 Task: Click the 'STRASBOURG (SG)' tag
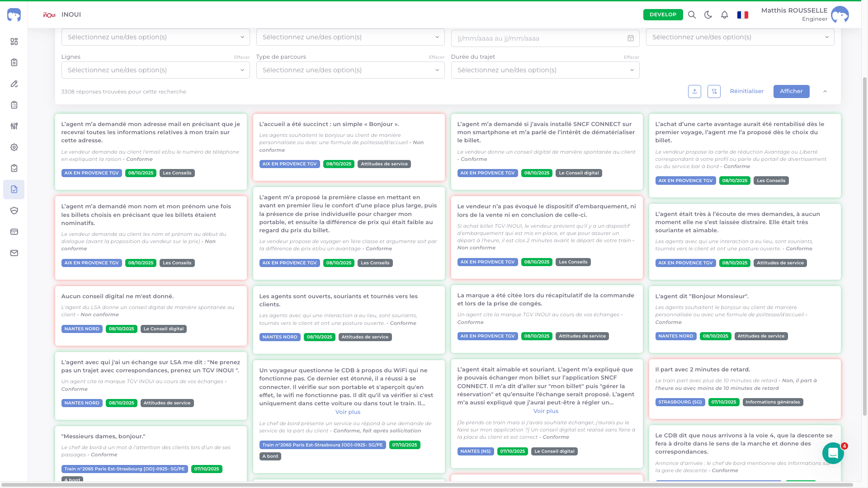click(x=680, y=402)
